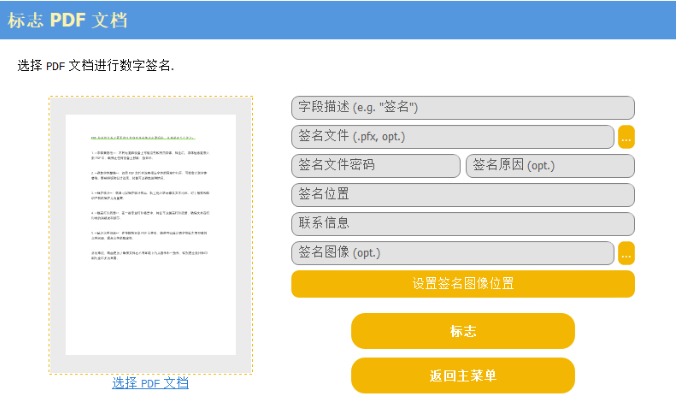This screenshot has height=401, width=677.
Task: Focus the 字段描述 input field
Action: tap(462, 108)
